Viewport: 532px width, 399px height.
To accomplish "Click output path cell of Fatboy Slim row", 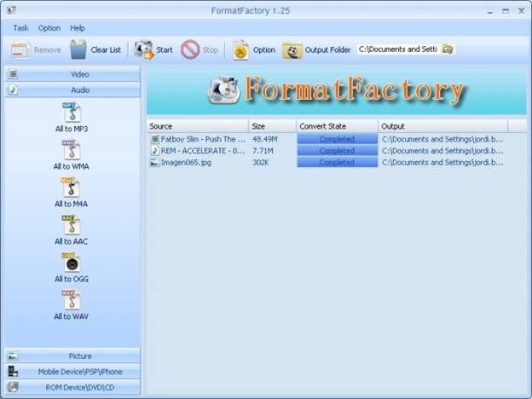I will [442, 139].
